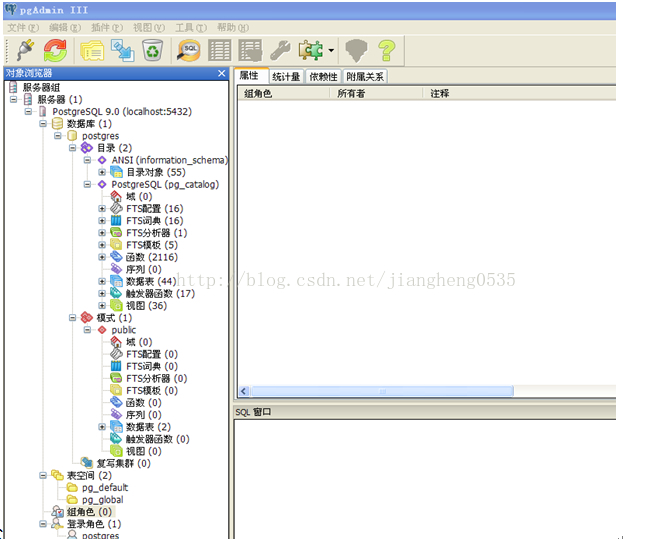Click the 触发器函数 (17) icon

click(x=116, y=293)
